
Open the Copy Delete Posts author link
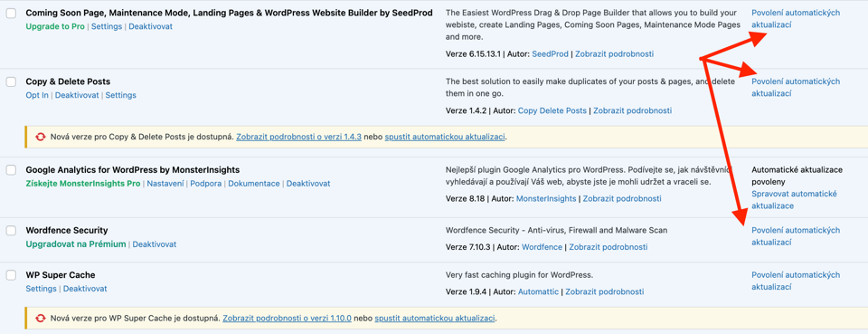coord(552,110)
